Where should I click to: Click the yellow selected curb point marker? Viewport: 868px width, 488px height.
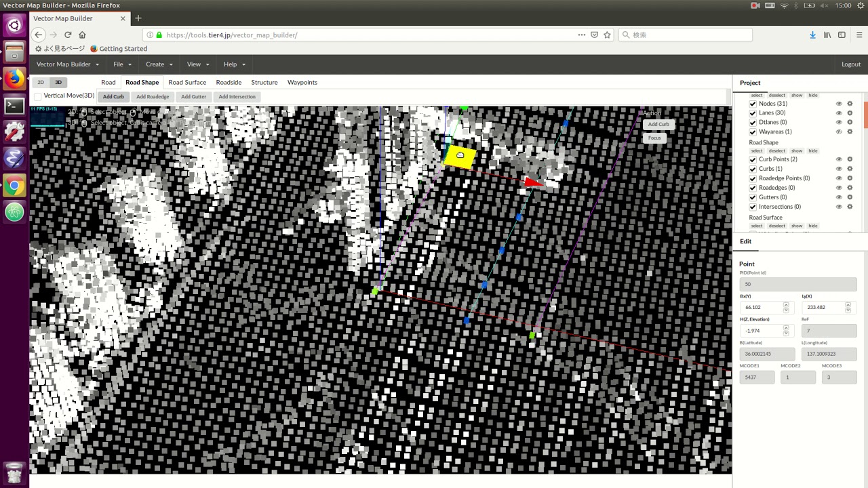tap(460, 156)
